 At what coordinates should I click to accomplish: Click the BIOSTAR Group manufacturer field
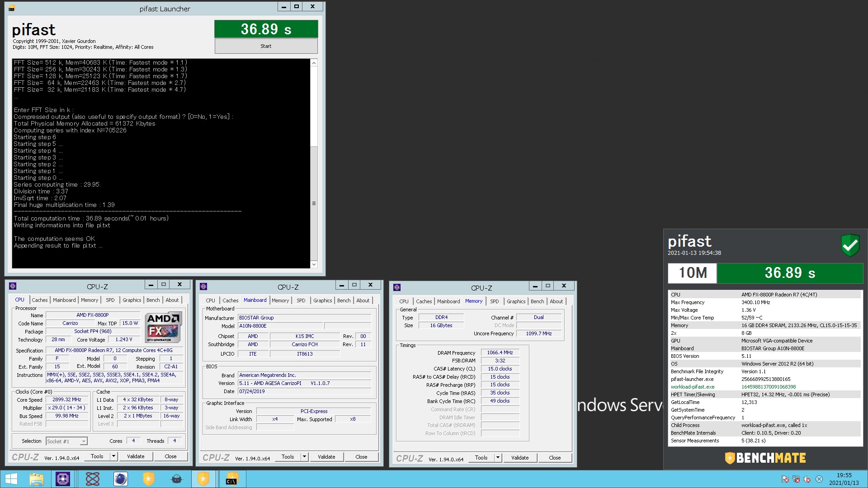coord(305,318)
